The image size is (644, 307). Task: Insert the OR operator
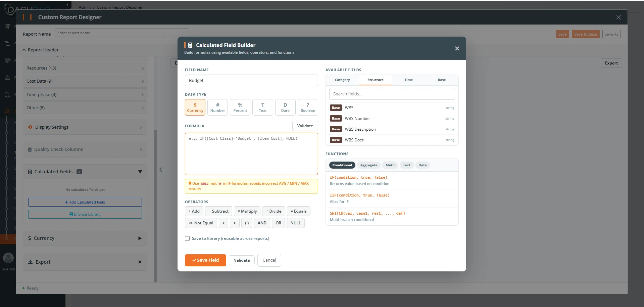pos(278,223)
